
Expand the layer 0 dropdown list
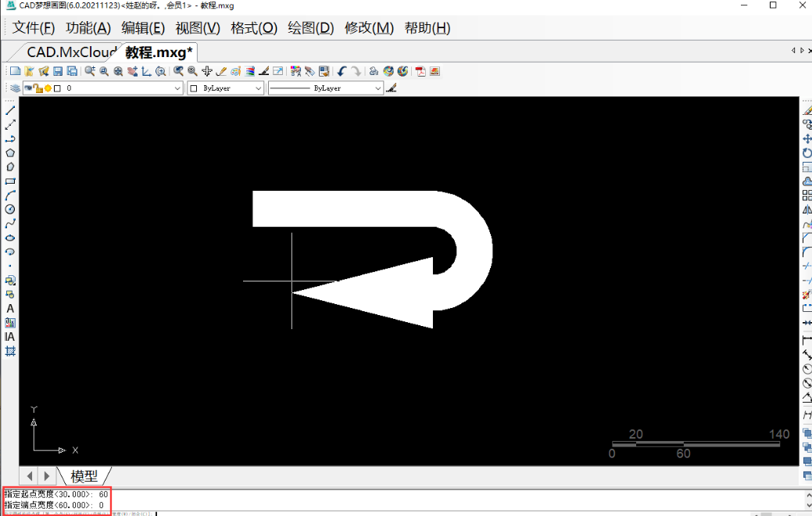pyautogui.click(x=177, y=88)
